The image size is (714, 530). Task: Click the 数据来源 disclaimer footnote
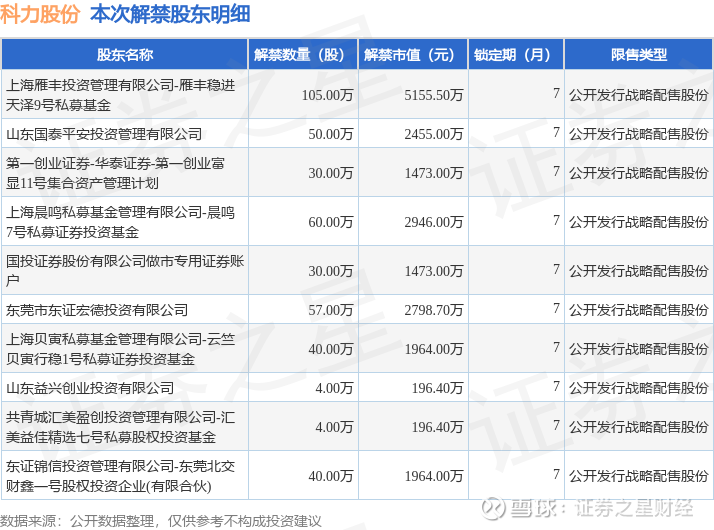(x=161, y=521)
